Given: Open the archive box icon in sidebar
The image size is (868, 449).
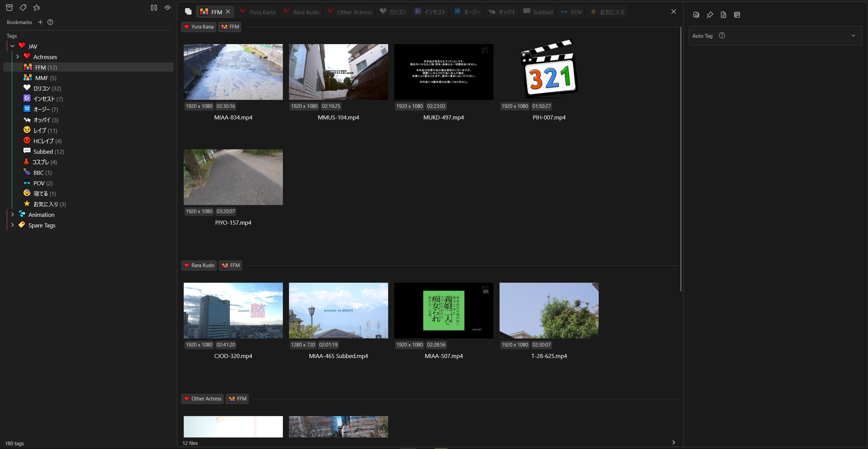Looking at the screenshot, I should 10,7.
